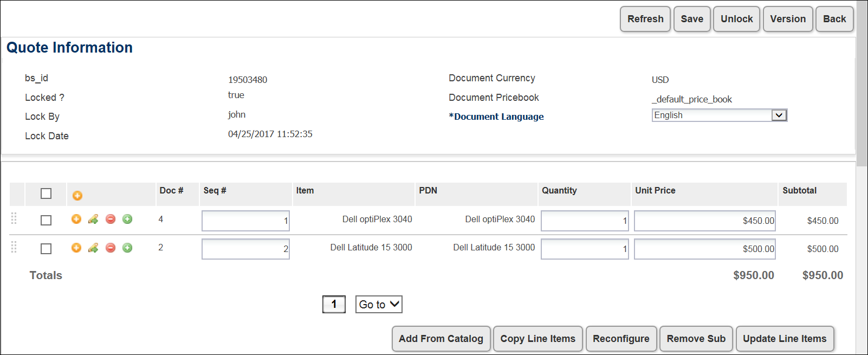Viewport: 868px width, 355px height.
Task: Click the Add From Catalog button
Action: click(x=441, y=339)
